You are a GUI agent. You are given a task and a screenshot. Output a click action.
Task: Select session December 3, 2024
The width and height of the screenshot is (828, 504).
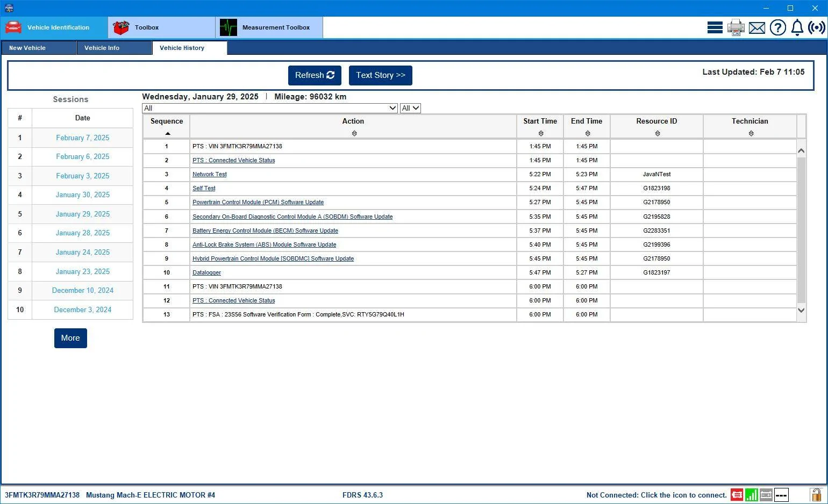(82, 309)
